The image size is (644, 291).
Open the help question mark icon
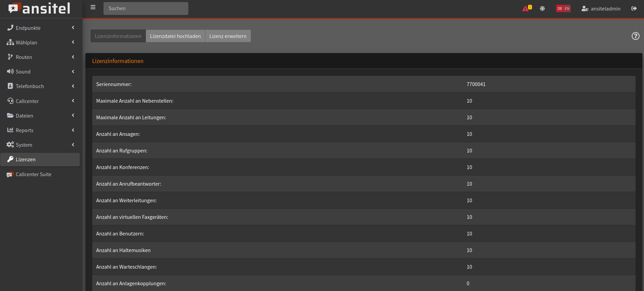636,36
